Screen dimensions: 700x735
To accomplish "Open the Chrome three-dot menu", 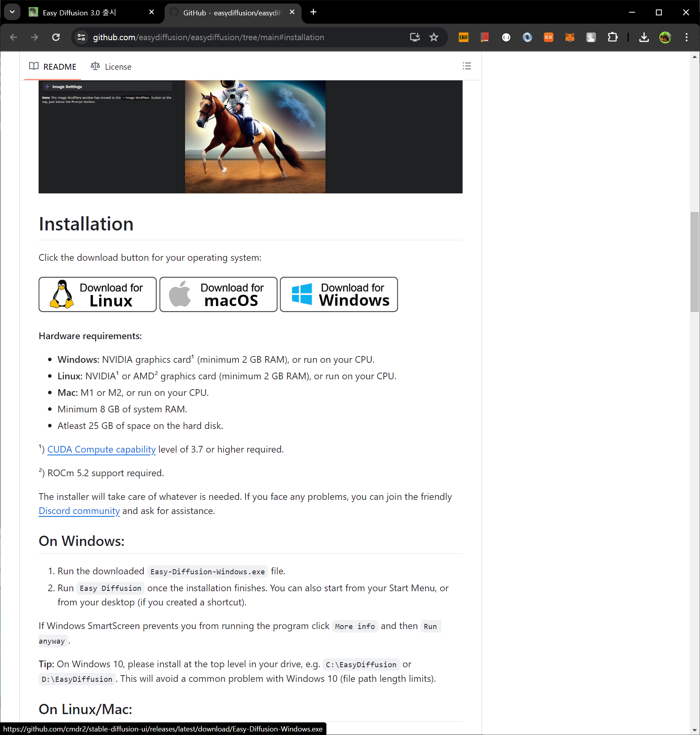I will pos(687,37).
